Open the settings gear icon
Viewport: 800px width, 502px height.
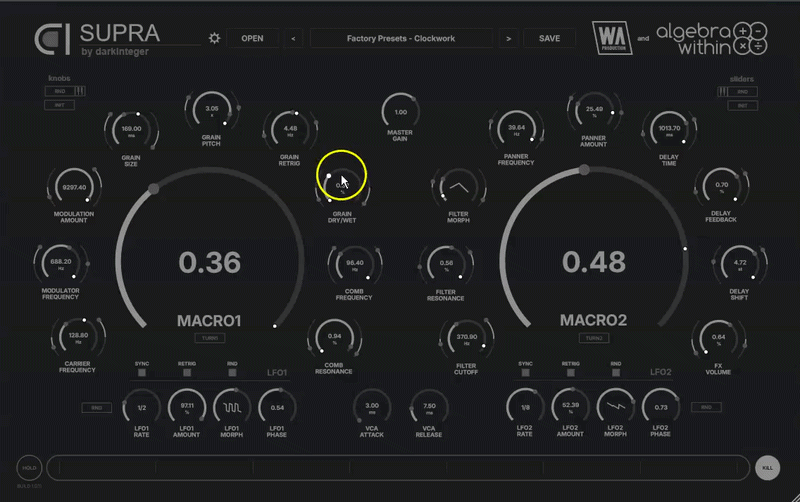(x=214, y=38)
